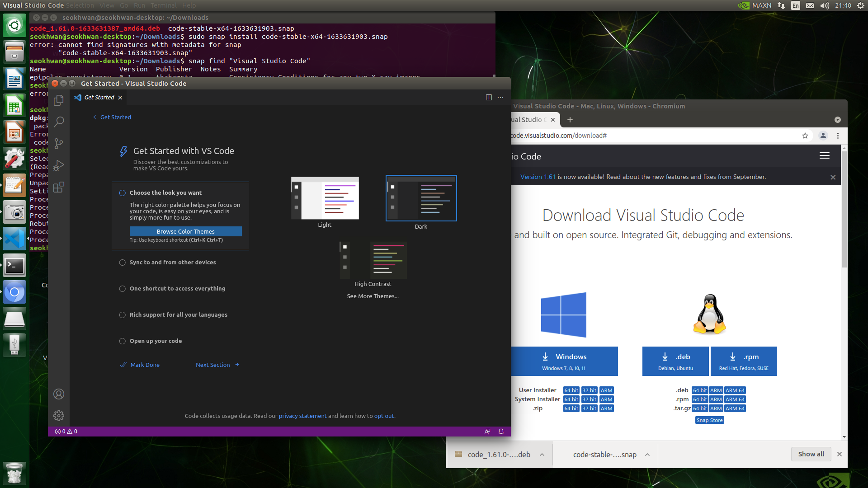Click the Browse Color Themes button
The image size is (868, 488).
pyautogui.click(x=185, y=231)
